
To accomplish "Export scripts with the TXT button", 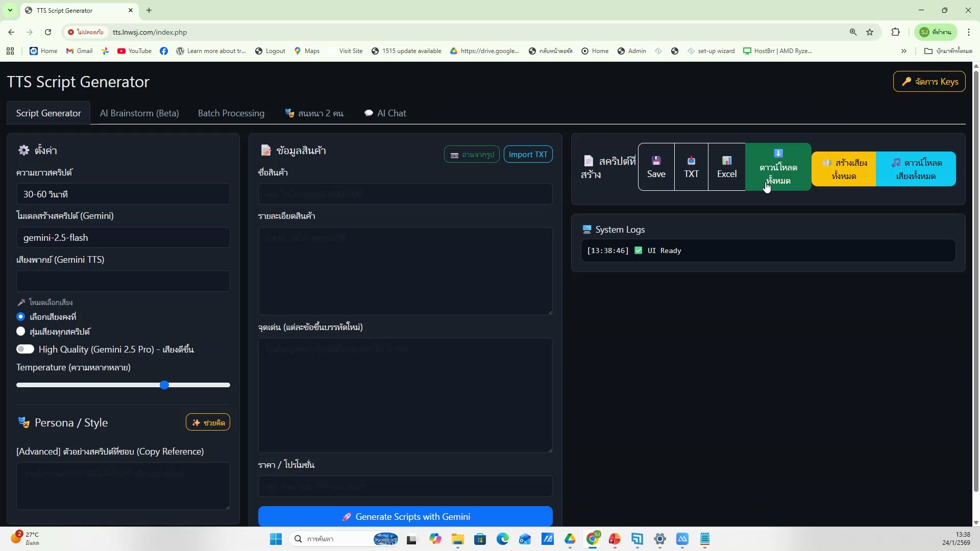I will 691,167.
